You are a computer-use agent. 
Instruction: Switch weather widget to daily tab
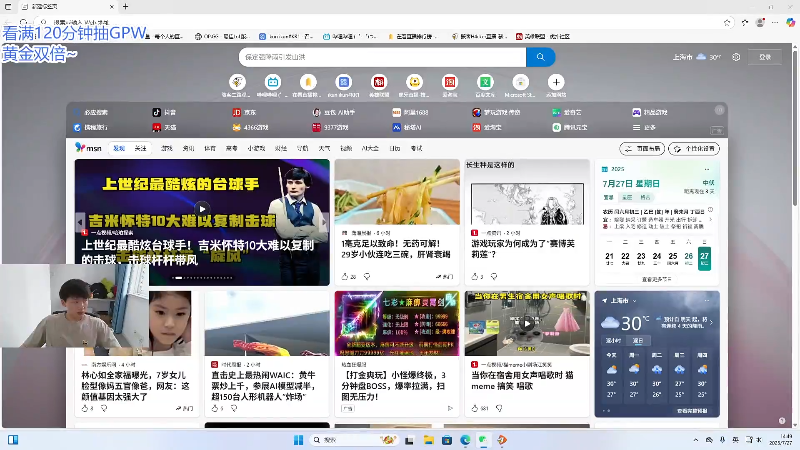tap(638, 340)
